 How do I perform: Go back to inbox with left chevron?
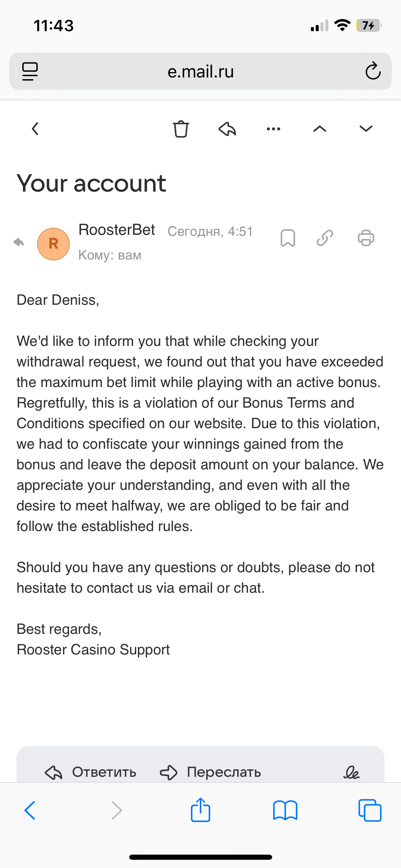35,129
